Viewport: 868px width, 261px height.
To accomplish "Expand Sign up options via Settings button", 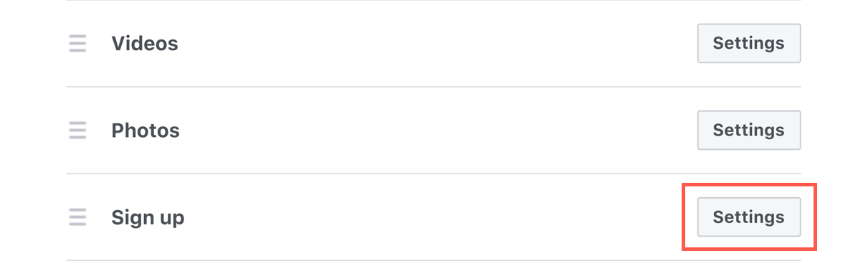I will click(x=749, y=217).
